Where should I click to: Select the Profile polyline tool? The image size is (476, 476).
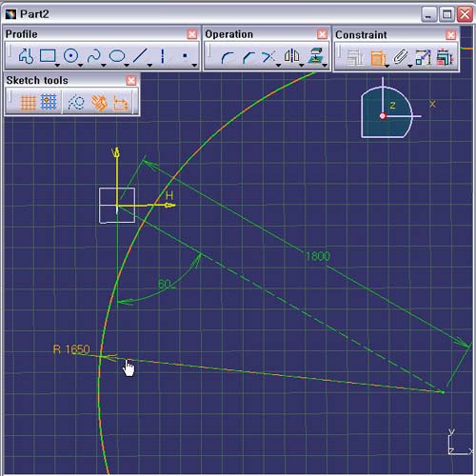coord(26,56)
